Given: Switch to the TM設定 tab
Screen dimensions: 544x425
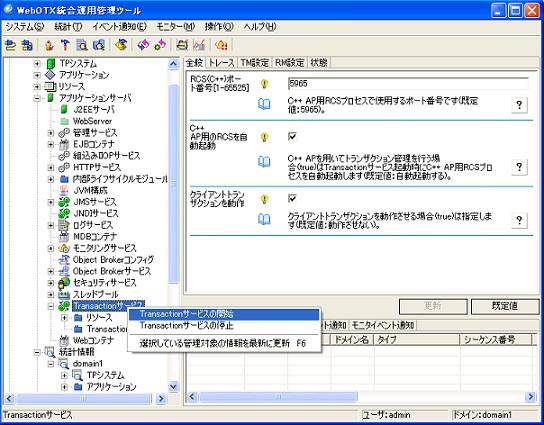Looking at the screenshot, I should click(255, 63).
